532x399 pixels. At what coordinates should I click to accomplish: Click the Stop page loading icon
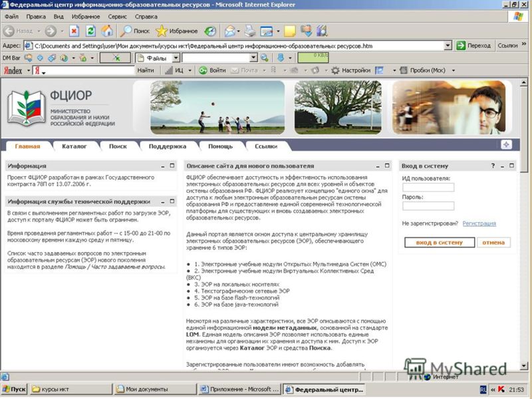(74, 31)
